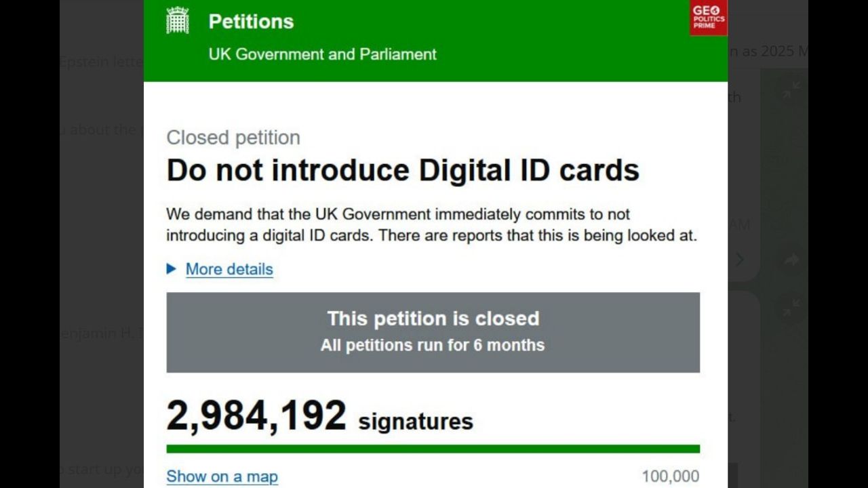Viewport: 868px width, 488px height.
Task: Click the green signature progress bar
Action: click(433, 449)
